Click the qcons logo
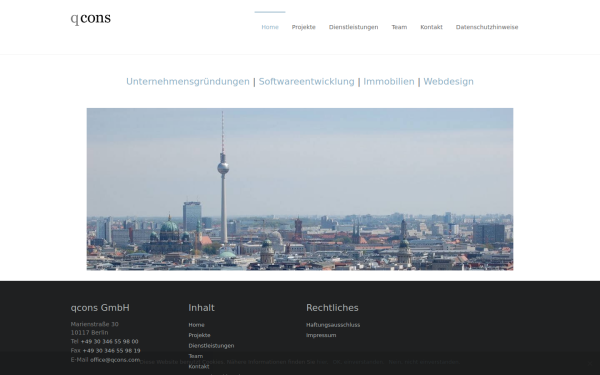Screen dimensions: 600x375 click(91, 19)
